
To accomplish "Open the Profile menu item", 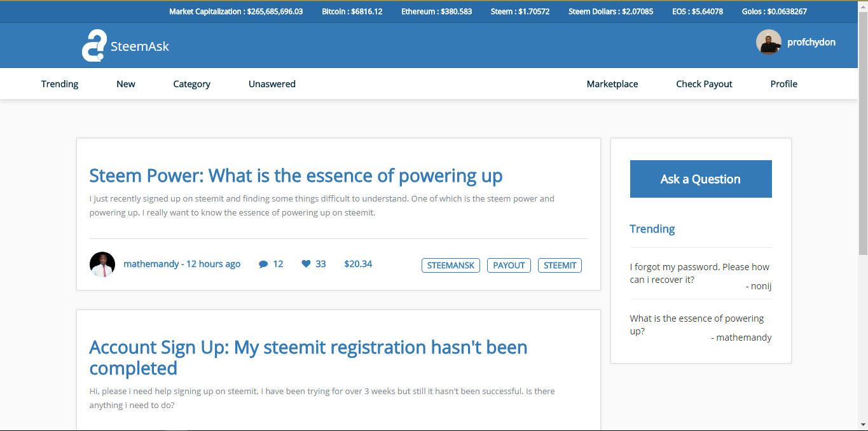I will coord(783,84).
